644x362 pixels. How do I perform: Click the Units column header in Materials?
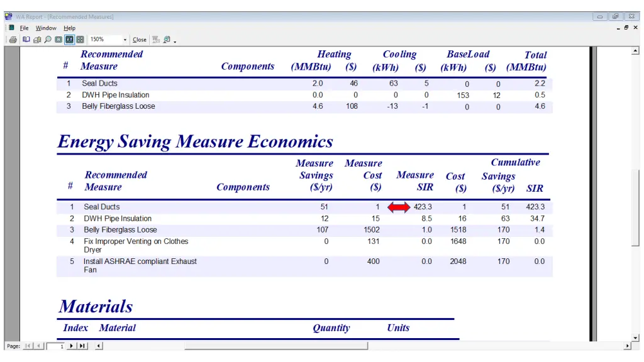coord(398,328)
